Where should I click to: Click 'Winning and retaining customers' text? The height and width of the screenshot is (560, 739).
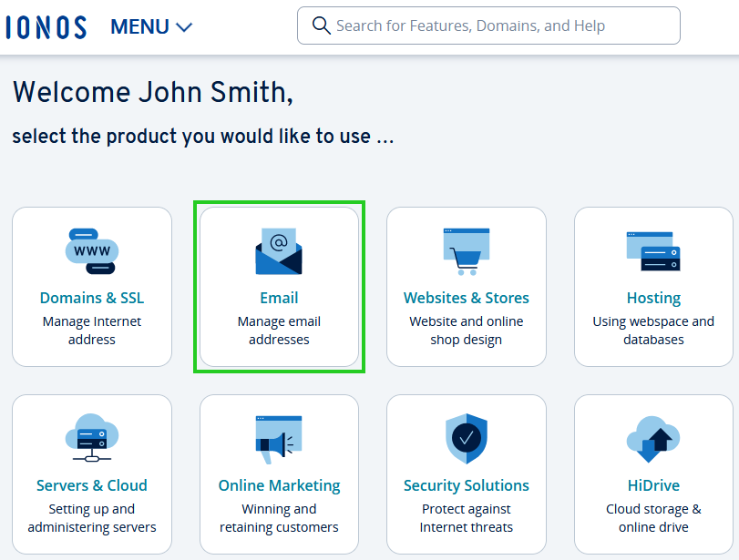coord(279,517)
